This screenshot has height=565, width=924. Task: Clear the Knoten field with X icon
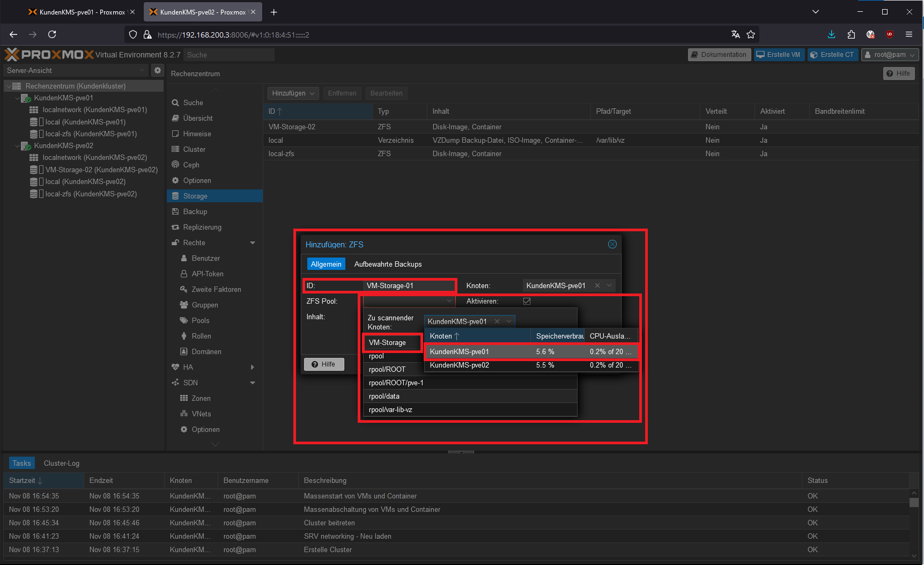click(597, 285)
